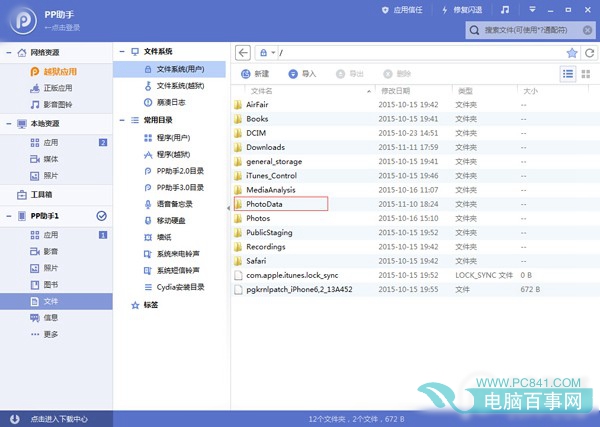
Task: Collapse the 常用目录 tree group
Action: pyautogui.click(x=122, y=120)
